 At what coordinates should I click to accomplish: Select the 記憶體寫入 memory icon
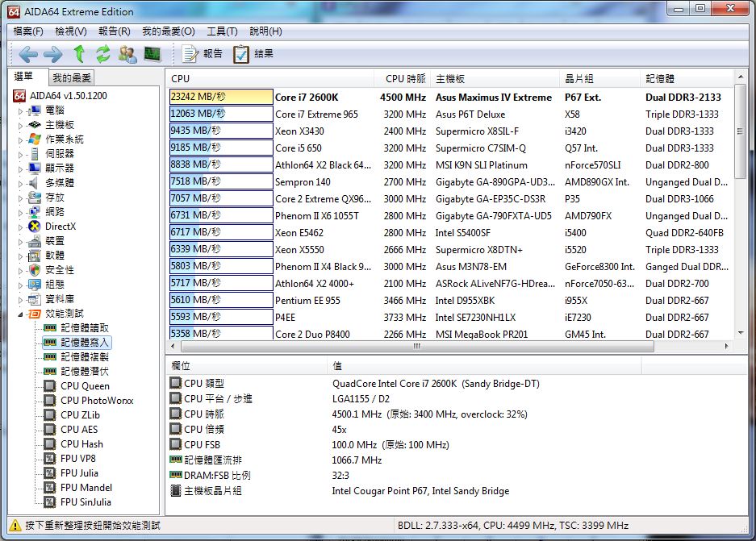click(x=50, y=343)
